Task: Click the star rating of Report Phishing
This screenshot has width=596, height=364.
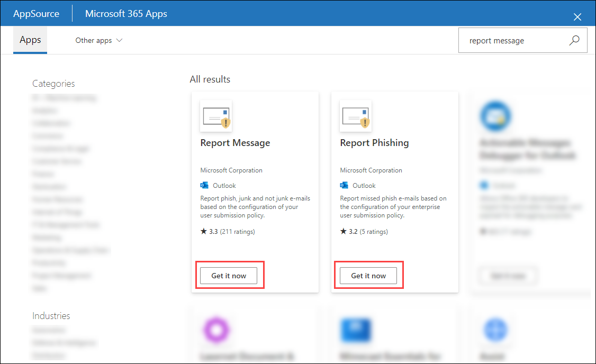Action: coord(364,231)
